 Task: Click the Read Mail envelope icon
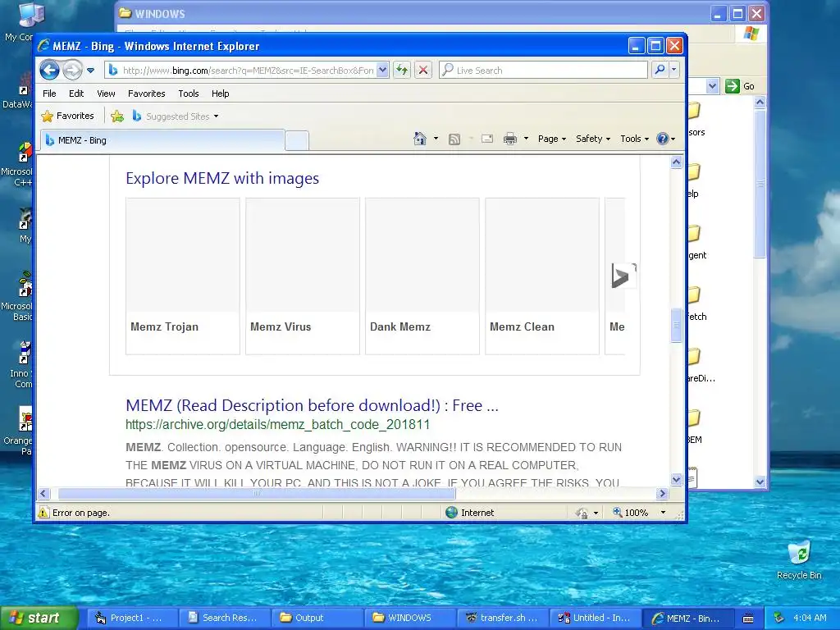487,139
